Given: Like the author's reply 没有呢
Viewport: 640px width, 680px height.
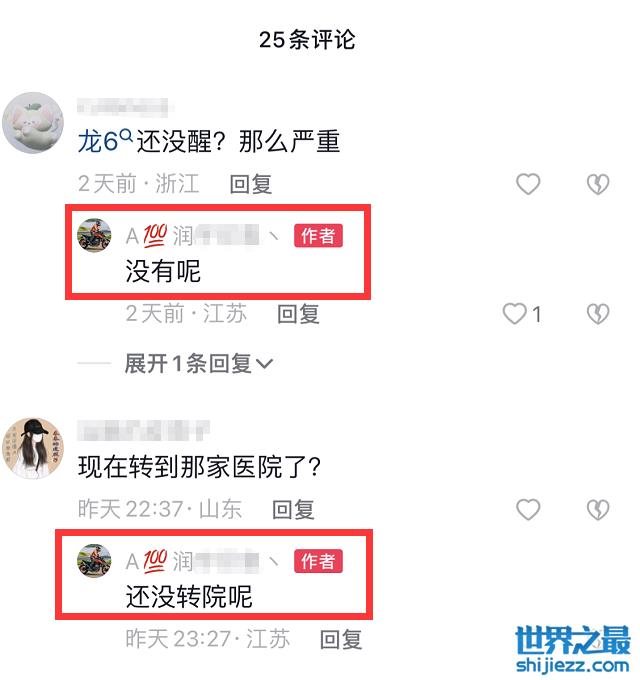Looking at the screenshot, I should tap(515, 314).
